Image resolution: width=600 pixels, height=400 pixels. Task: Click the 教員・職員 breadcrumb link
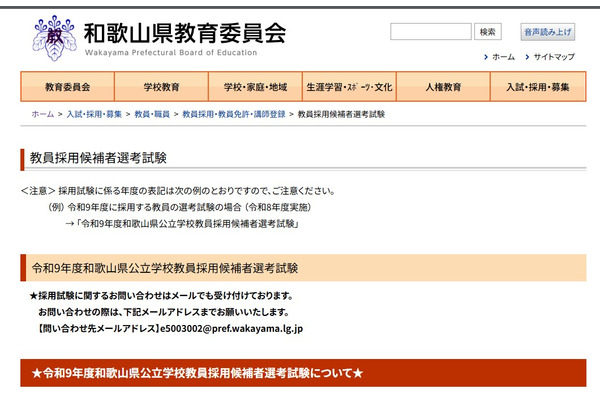pyautogui.click(x=152, y=114)
